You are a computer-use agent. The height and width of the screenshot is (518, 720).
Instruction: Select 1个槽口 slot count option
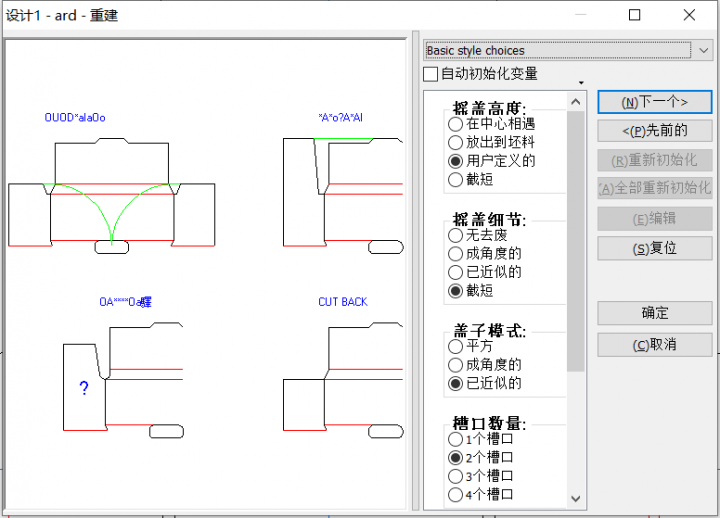click(456, 439)
